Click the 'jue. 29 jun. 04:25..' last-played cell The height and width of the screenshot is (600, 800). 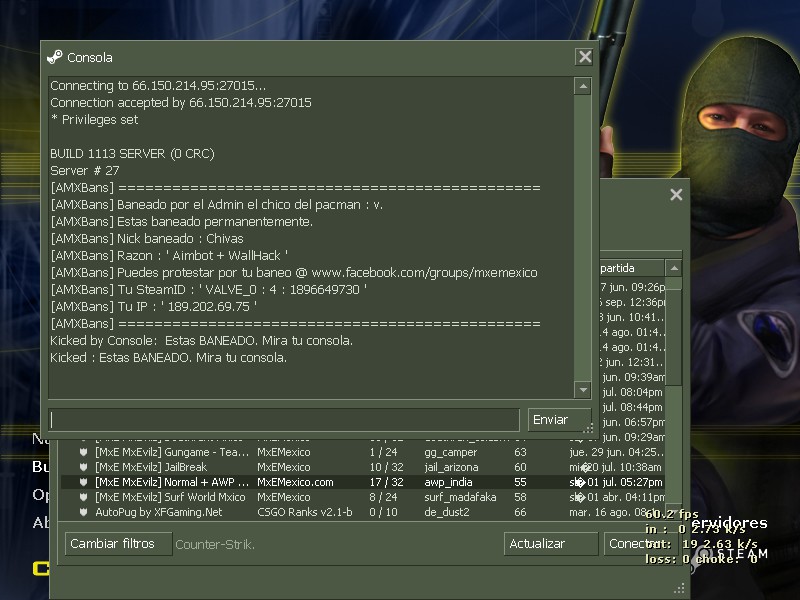(616, 452)
